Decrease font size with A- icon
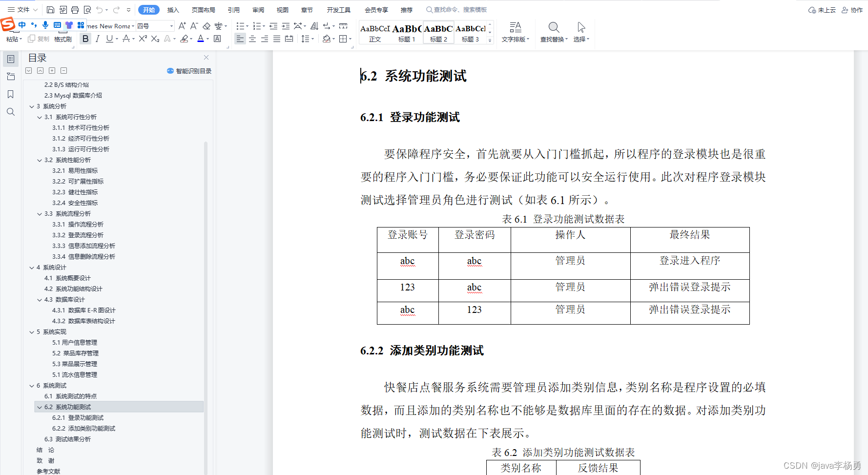The width and height of the screenshot is (868, 475). (x=194, y=26)
